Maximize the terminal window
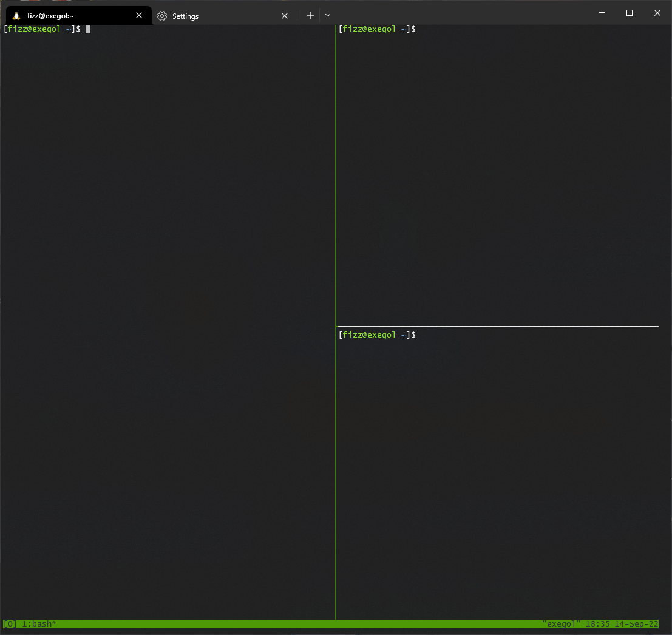This screenshot has width=672, height=635. [629, 13]
